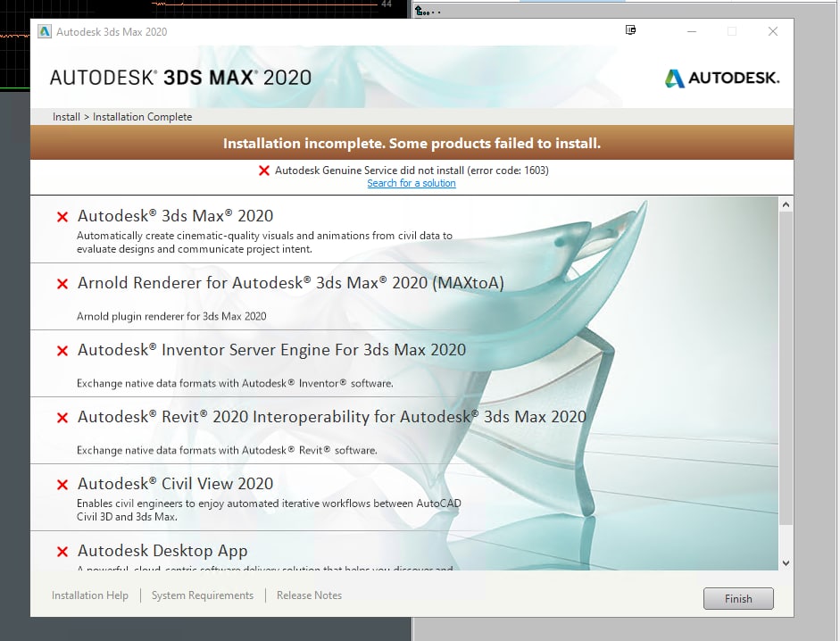The height and width of the screenshot is (641, 840).
Task: Click the failed icon next to Inventor Server Engine
Action: pos(62,351)
